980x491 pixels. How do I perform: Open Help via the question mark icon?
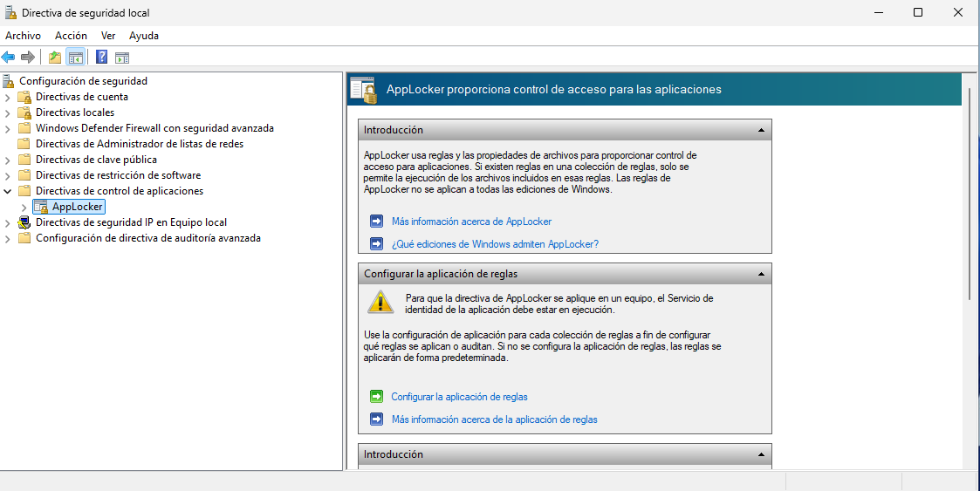coord(102,58)
